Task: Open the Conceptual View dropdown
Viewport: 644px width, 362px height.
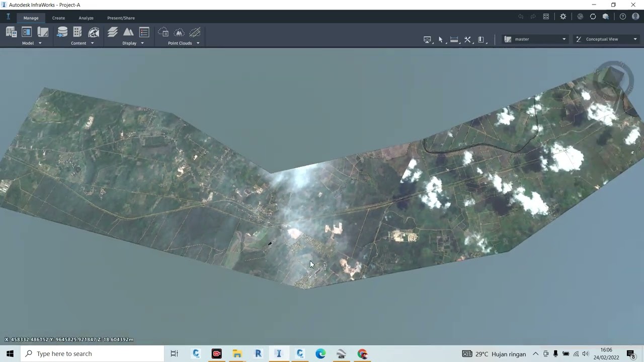Action: click(606, 39)
